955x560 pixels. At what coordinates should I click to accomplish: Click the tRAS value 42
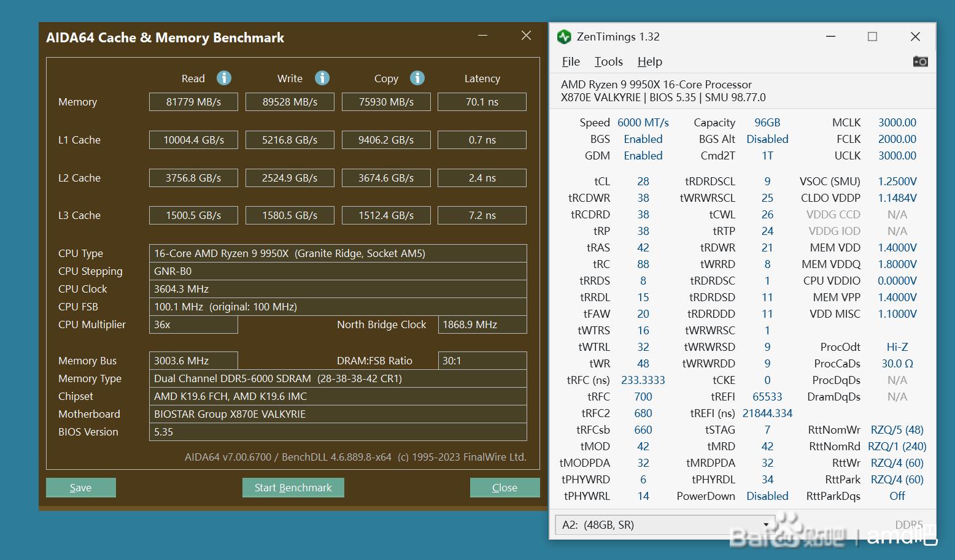[x=643, y=248]
